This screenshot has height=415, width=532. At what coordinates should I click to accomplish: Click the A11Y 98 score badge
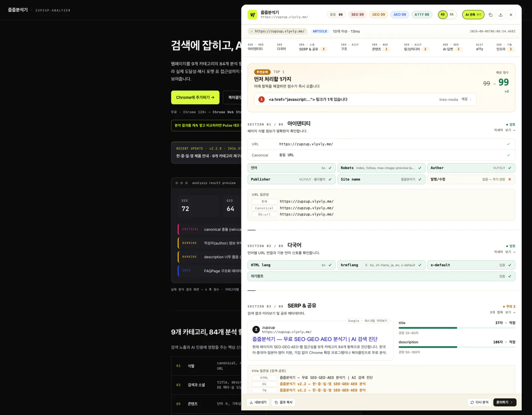[422, 15]
